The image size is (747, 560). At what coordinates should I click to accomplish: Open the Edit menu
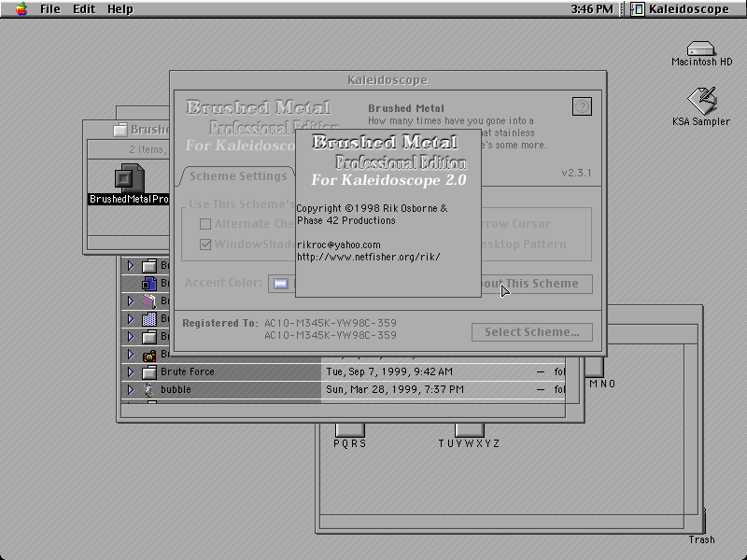pyautogui.click(x=84, y=9)
